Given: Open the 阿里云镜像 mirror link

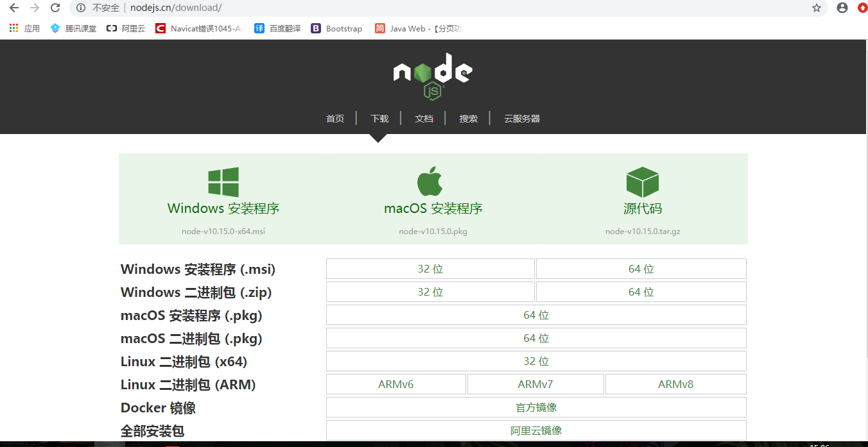Looking at the screenshot, I should (x=536, y=430).
